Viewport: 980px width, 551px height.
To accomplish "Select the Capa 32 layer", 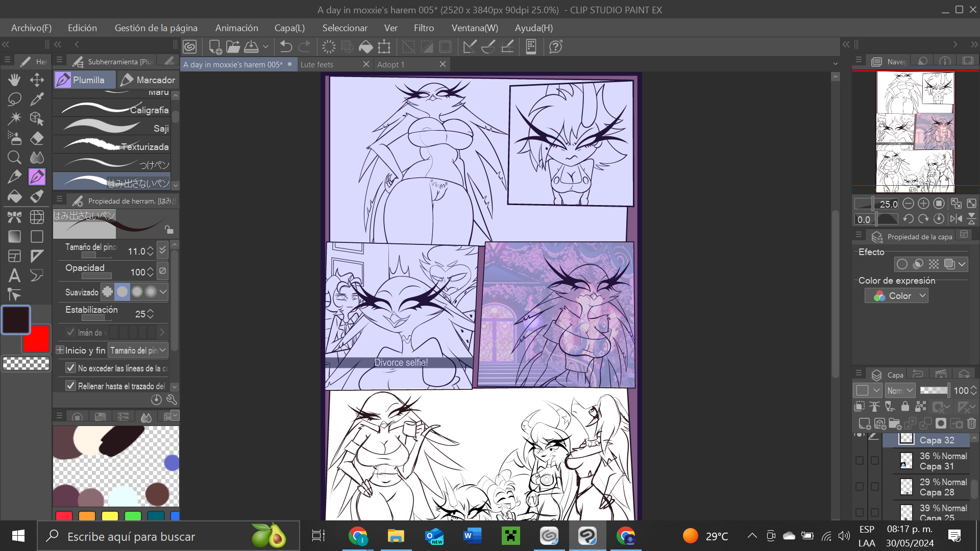I will pos(926,440).
